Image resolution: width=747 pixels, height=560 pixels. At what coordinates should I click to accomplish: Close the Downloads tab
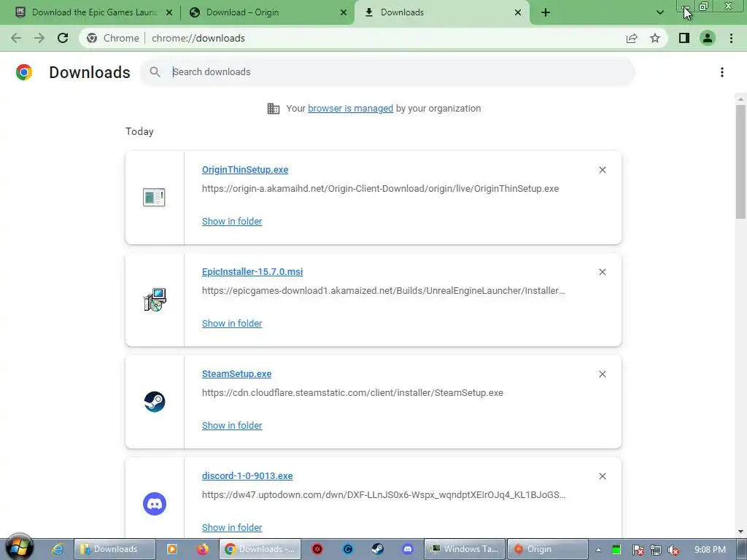coord(518,12)
